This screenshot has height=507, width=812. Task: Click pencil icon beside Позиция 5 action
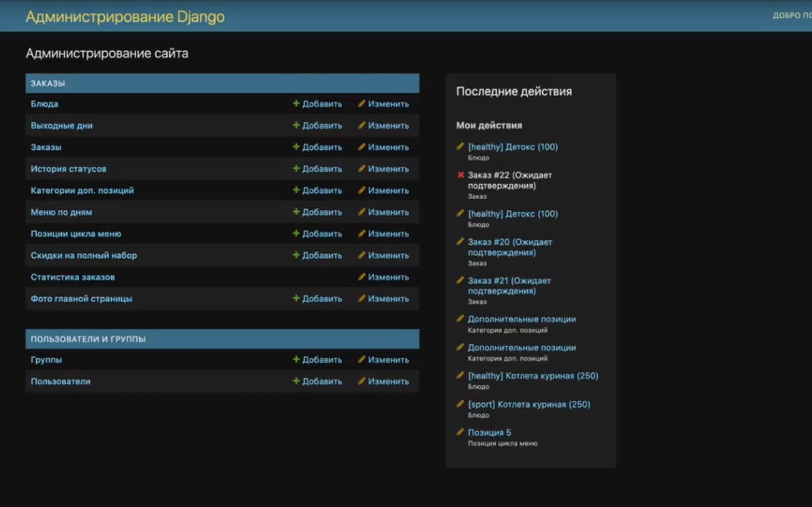point(460,431)
